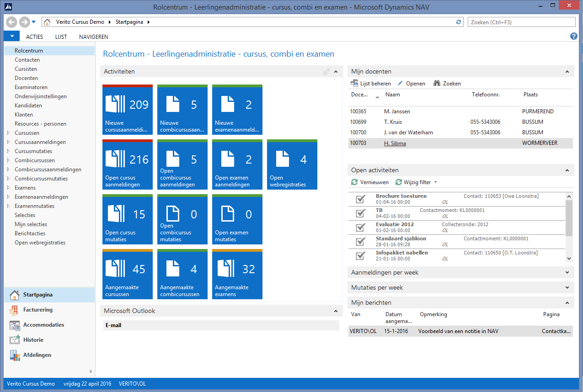
Task: Open the Historie navigation button
Action: 49,340
